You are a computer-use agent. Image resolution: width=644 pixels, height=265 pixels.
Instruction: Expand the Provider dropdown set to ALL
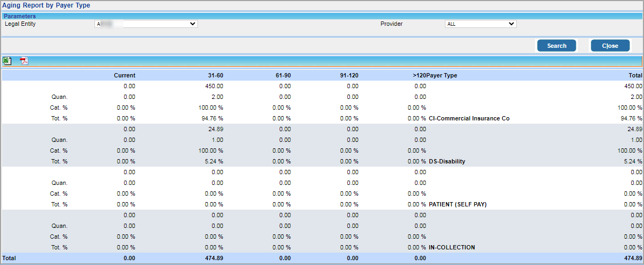[x=480, y=24]
